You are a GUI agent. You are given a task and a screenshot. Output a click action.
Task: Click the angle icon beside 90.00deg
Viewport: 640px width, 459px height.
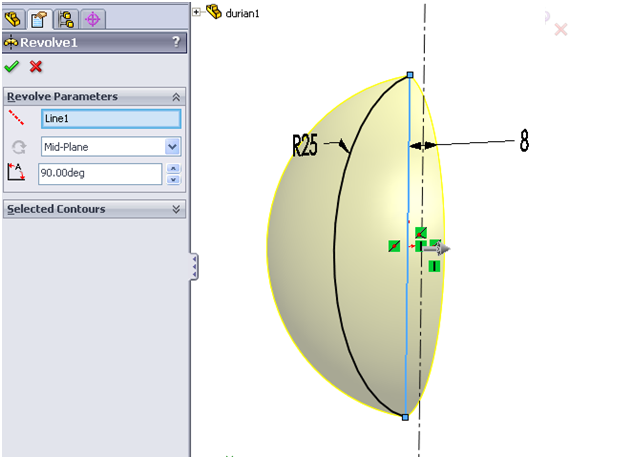point(16,172)
